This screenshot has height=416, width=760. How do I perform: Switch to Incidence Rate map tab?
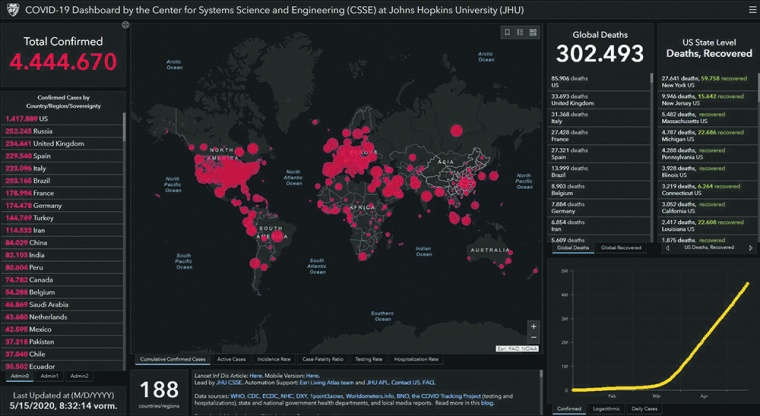tap(274, 359)
